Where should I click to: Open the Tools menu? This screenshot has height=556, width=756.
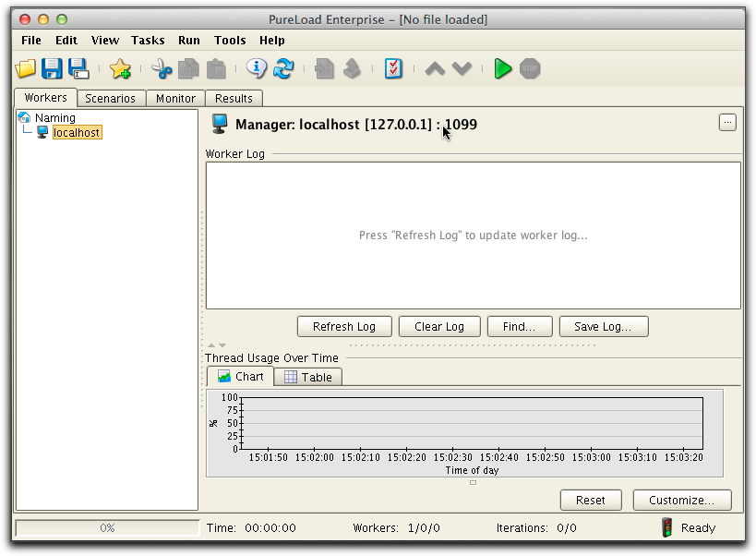[230, 41]
